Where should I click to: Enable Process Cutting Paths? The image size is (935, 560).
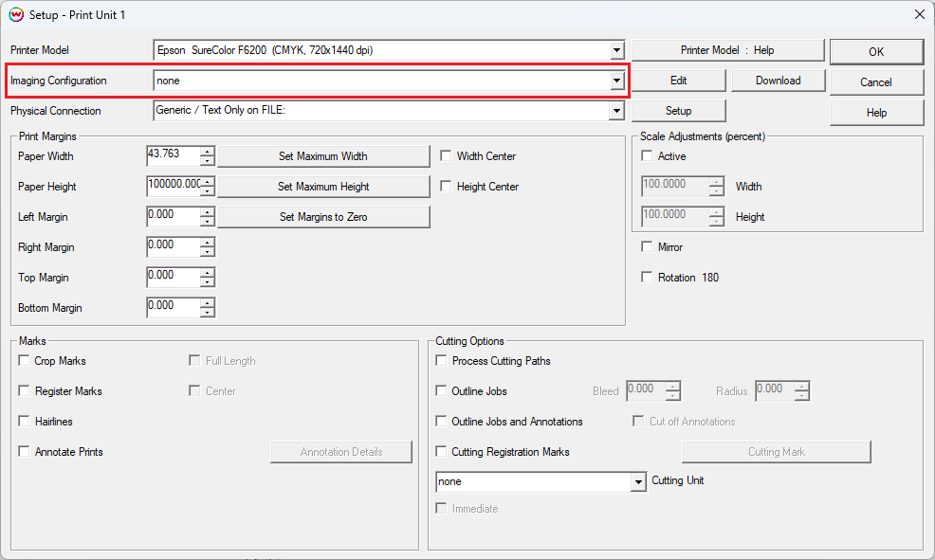click(x=442, y=361)
